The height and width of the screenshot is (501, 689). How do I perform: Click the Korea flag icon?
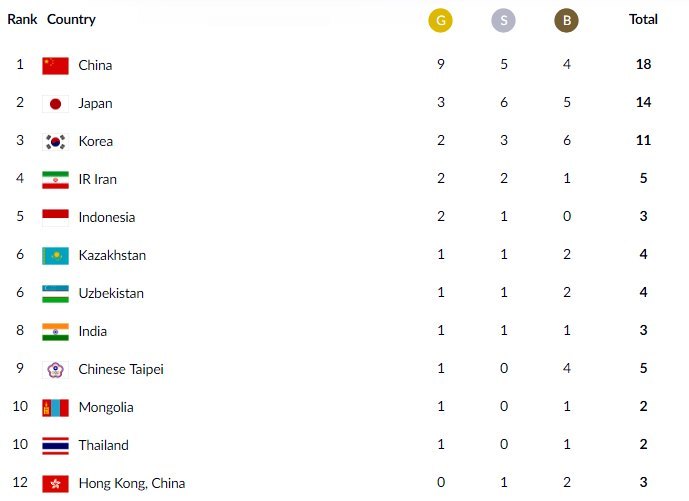coord(55,142)
